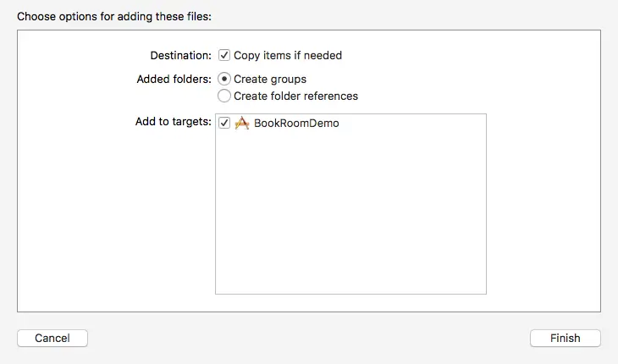This screenshot has width=618, height=364.
Task: Click the BookRoomDemo target name text
Action: pyautogui.click(x=296, y=123)
